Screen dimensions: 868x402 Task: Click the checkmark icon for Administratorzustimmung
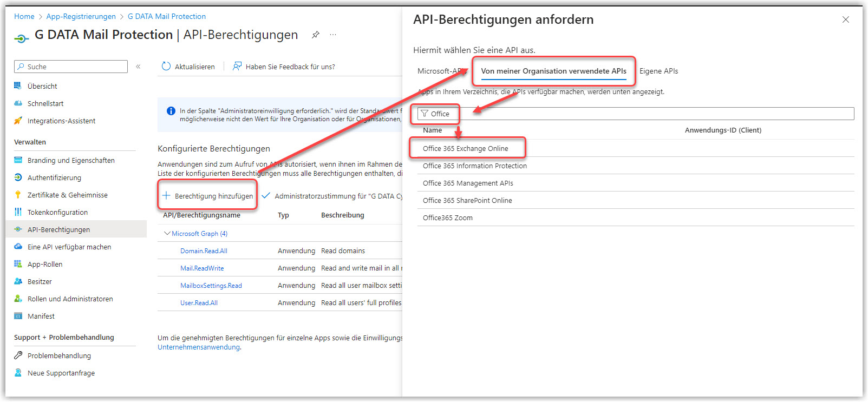[x=266, y=196]
